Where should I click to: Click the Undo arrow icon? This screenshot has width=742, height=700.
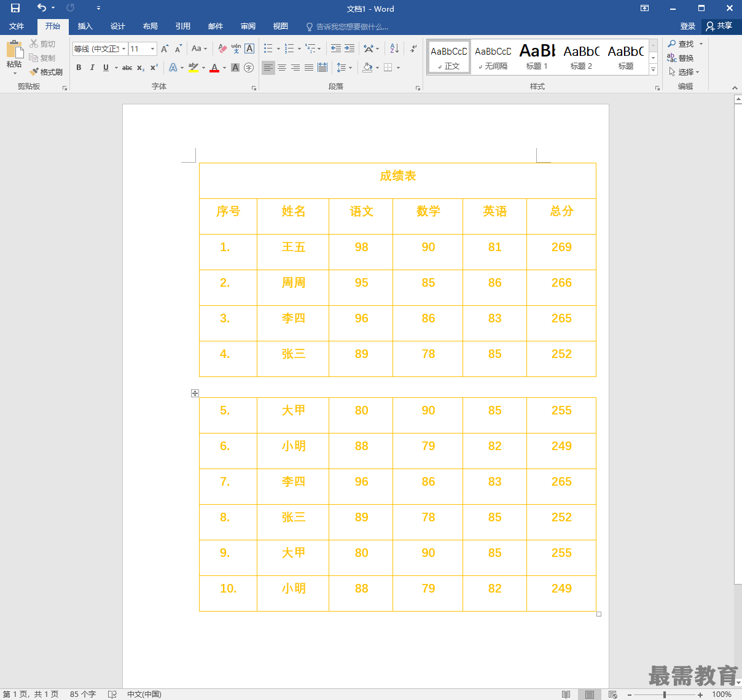pos(41,8)
